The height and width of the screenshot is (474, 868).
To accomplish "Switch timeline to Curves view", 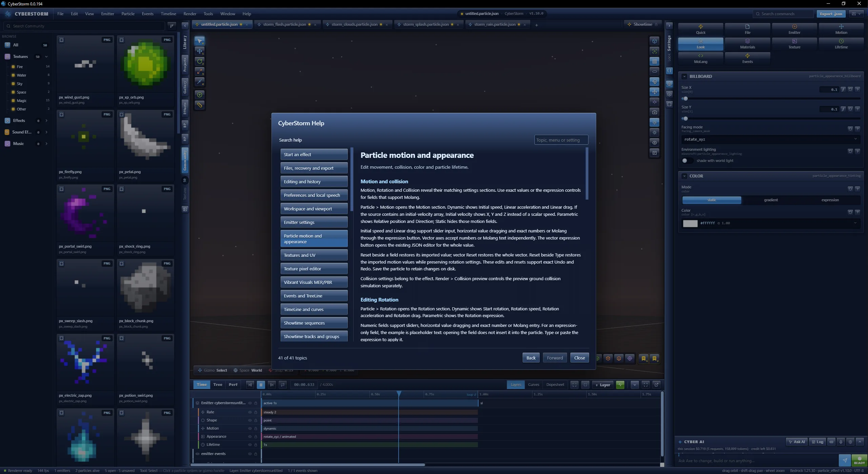I will (x=533, y=385).
